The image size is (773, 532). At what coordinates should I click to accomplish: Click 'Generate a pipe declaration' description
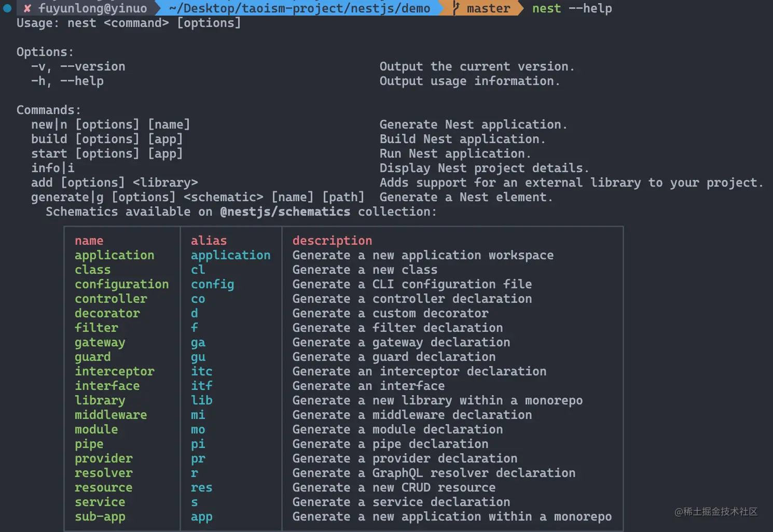pyautogui.click(x=390, y=444)
